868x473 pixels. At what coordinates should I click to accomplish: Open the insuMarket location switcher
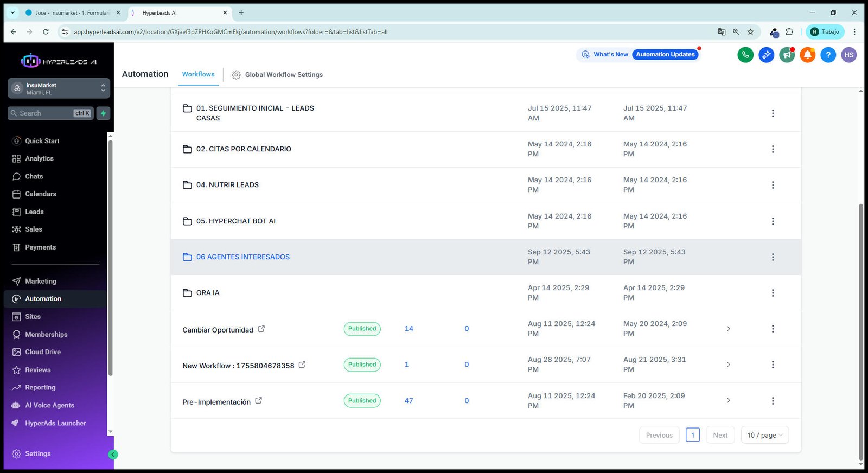click(59, 88)
